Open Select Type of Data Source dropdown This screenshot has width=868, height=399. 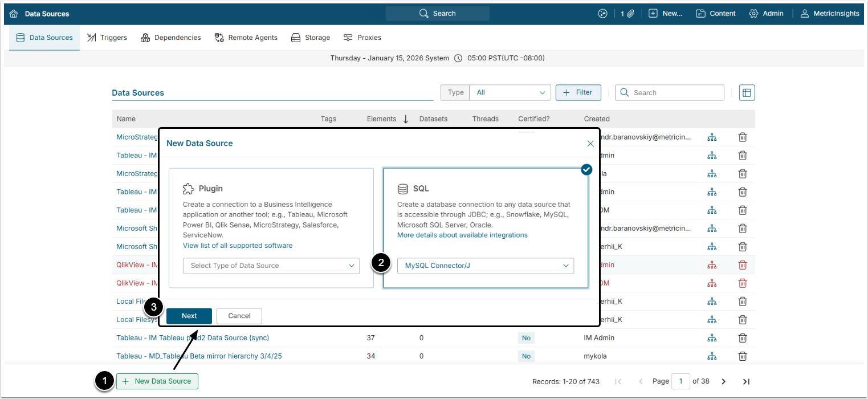point(271,266)
